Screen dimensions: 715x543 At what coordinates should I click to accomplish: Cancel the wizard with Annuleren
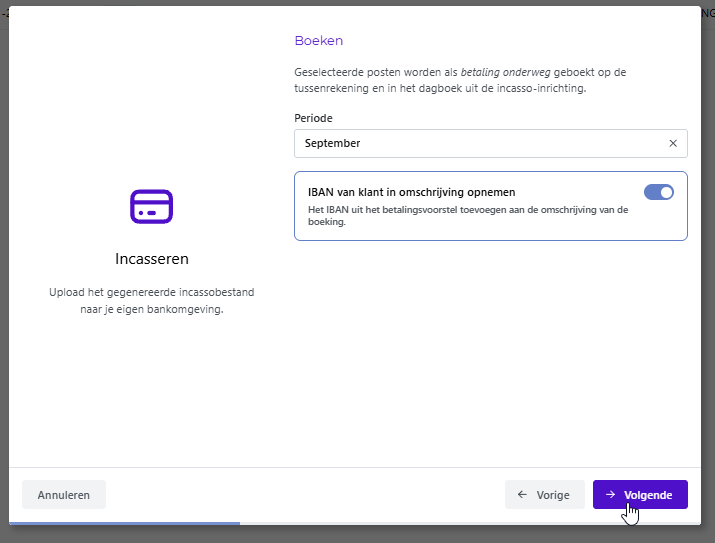pos(64,495)
